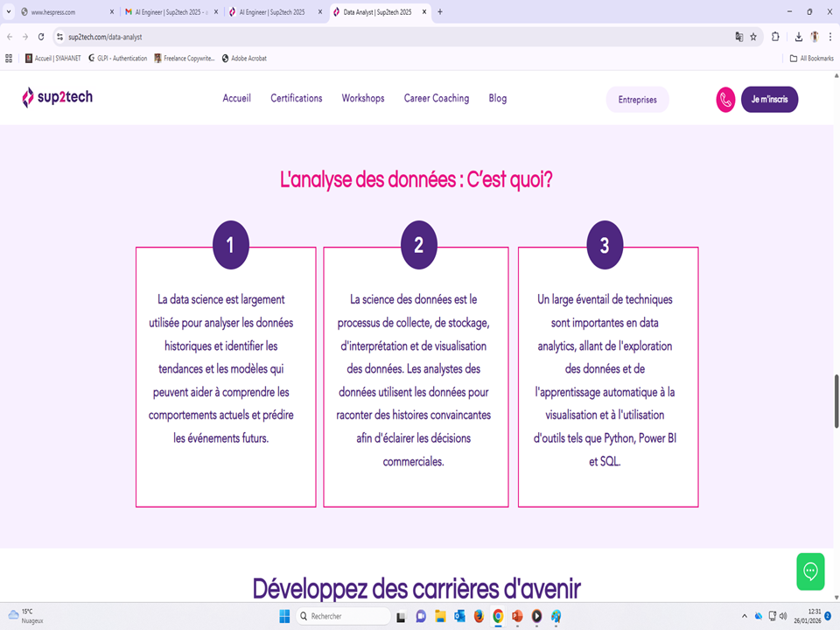Switch to the www.hespress.com tab

point(59,12)
